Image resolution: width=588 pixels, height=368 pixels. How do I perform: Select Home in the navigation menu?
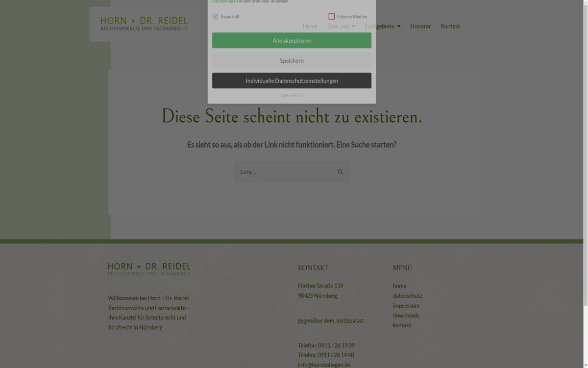pyautogui.click(x=310, y=26)
